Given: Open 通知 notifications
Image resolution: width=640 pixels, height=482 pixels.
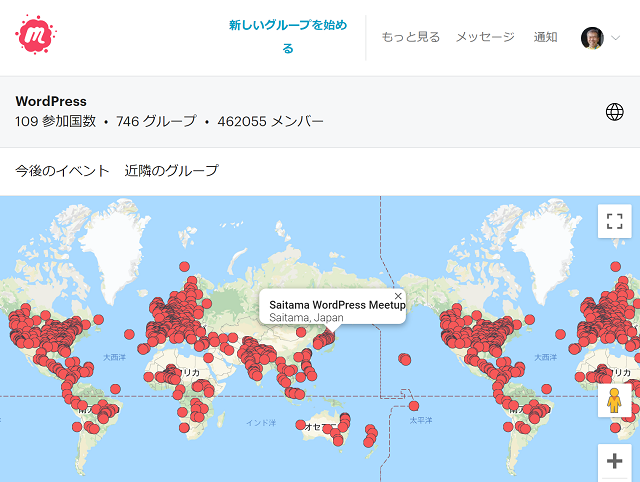Looking at the screenshot, I should (x=545, y=37).
